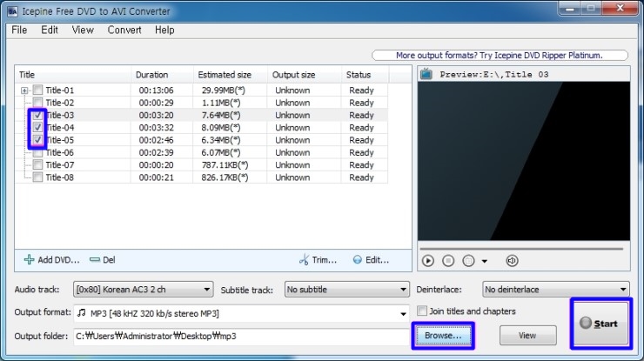This screenshot has height=361, width=644.
Task: Uncheck the Title-04 checkbox
Action: point(37,127)
